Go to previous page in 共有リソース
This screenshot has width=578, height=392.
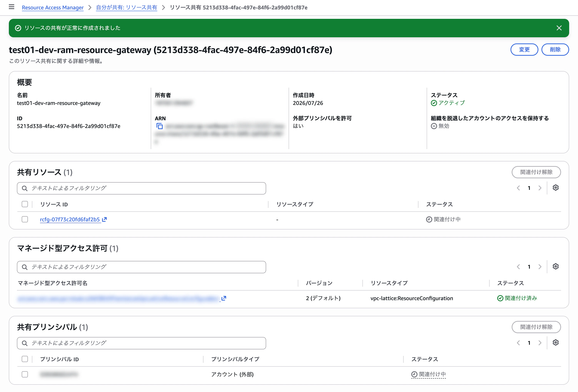[x=518, y=188]
